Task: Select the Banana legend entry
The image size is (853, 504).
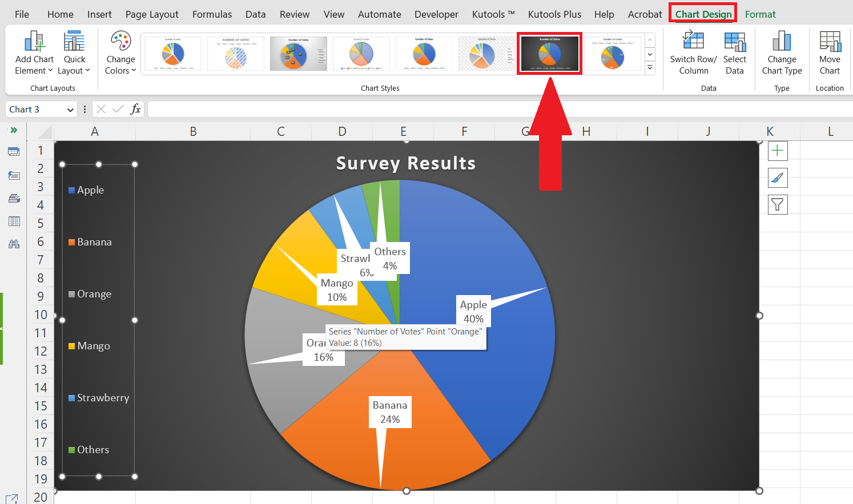Action: click(90, 242)
